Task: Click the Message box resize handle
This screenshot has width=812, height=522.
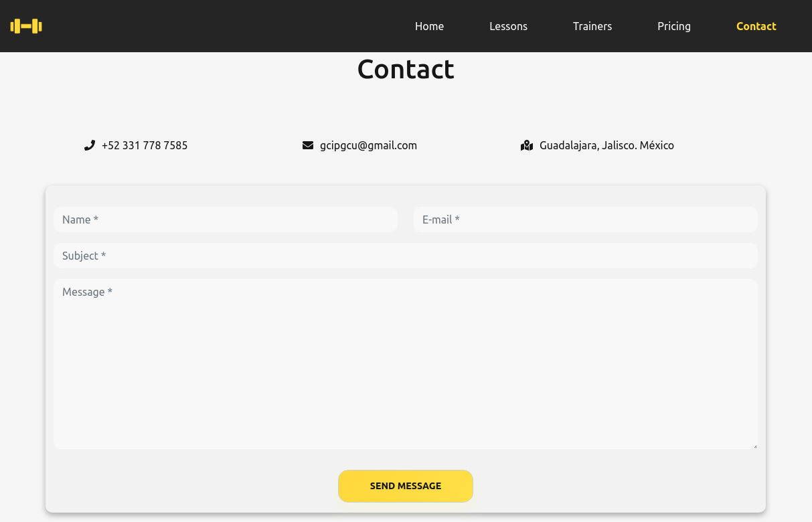Action: [x=754, y=446]
